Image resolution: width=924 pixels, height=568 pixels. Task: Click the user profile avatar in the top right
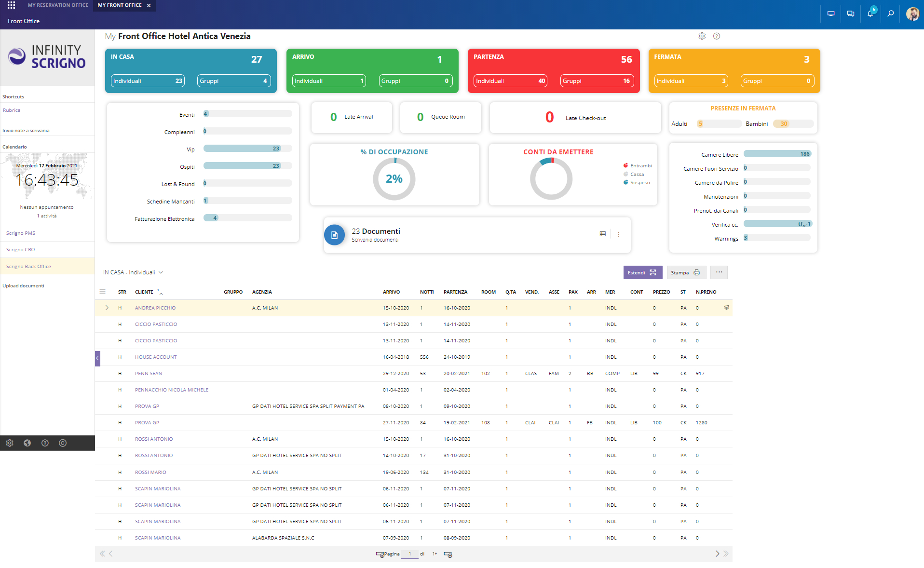coord(912,14)
